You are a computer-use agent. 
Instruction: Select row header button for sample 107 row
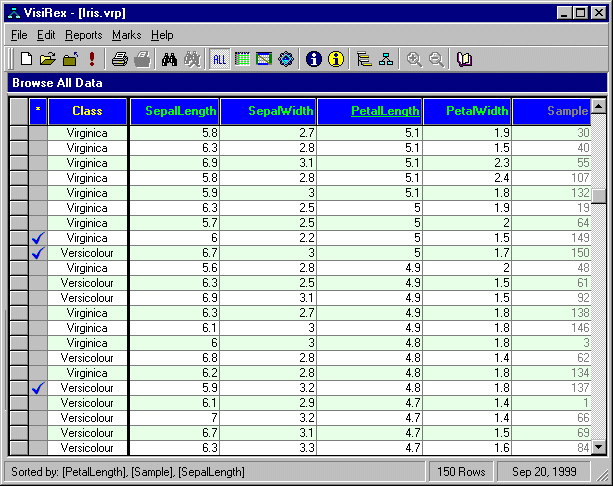coord(19,178)
